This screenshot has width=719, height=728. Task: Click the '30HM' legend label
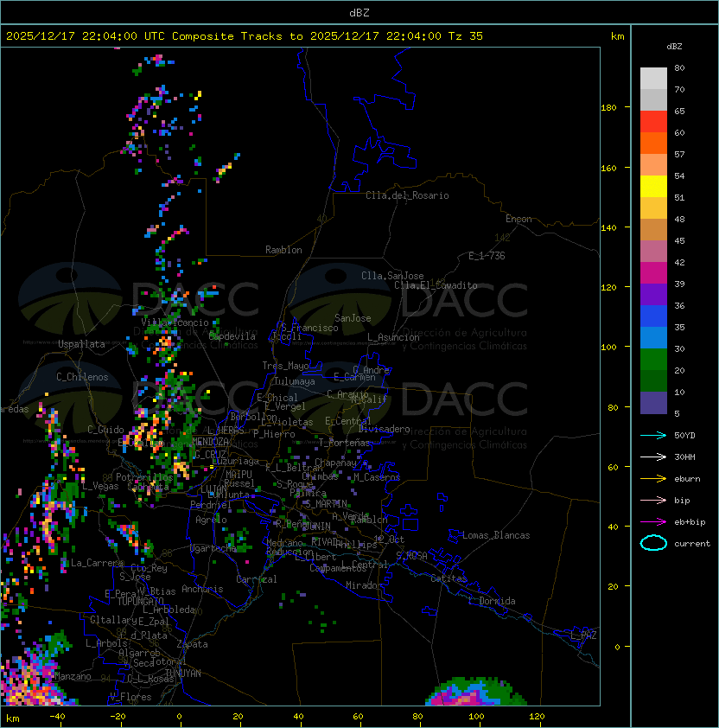pyautogui.click(x=684, y=457)
